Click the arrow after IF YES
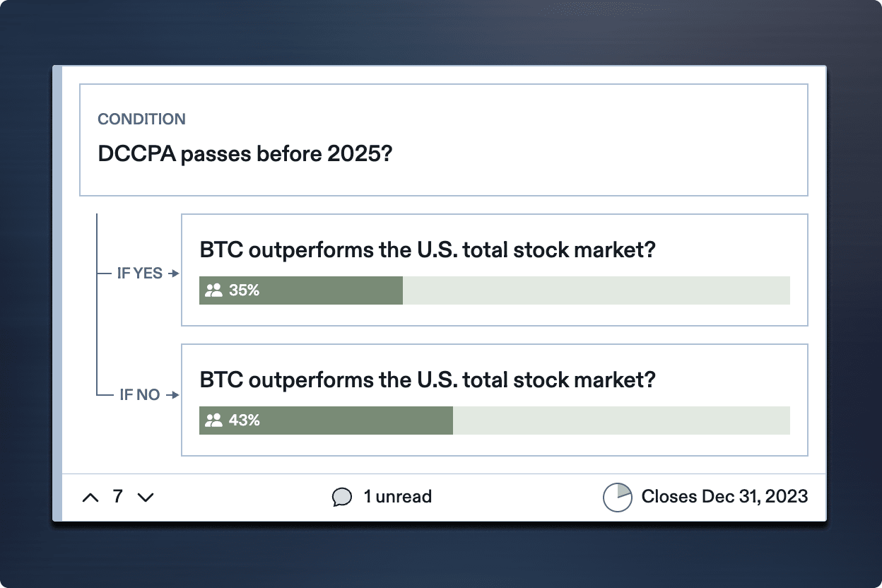The width and height of the screenshot is (882, 588). (x=173, y=274)
